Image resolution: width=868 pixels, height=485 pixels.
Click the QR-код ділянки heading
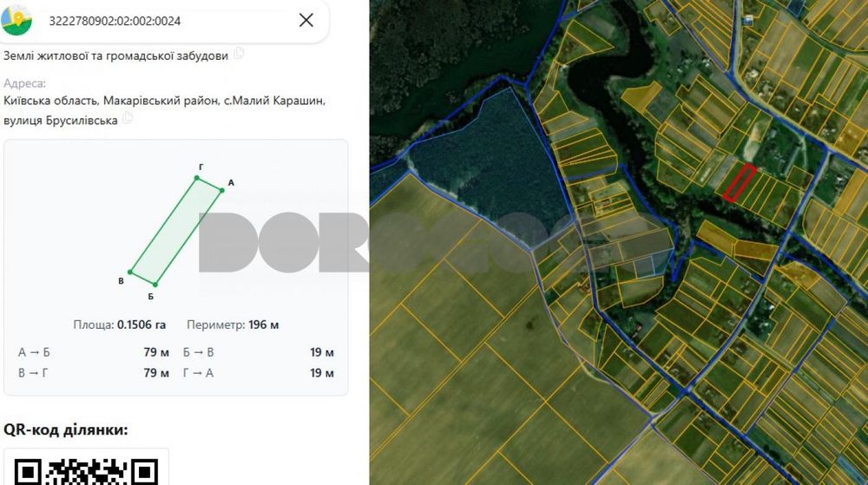click(x=66, y=429)
